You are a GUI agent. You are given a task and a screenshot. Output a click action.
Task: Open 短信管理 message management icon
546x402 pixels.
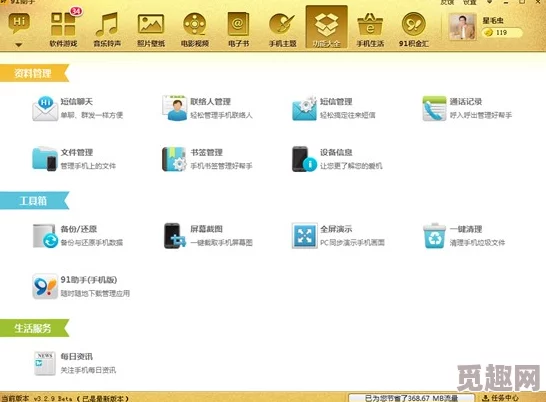[x=305, y=108]
